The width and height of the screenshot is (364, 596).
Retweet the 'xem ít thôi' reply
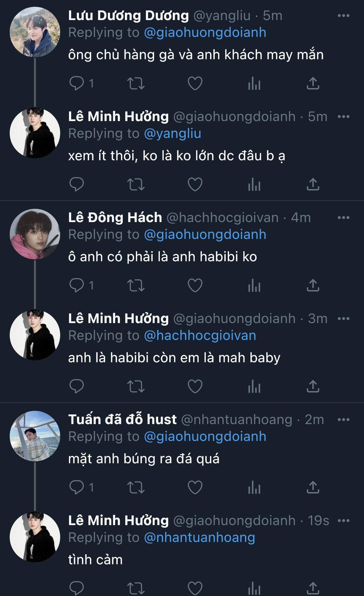pos(136,185)
